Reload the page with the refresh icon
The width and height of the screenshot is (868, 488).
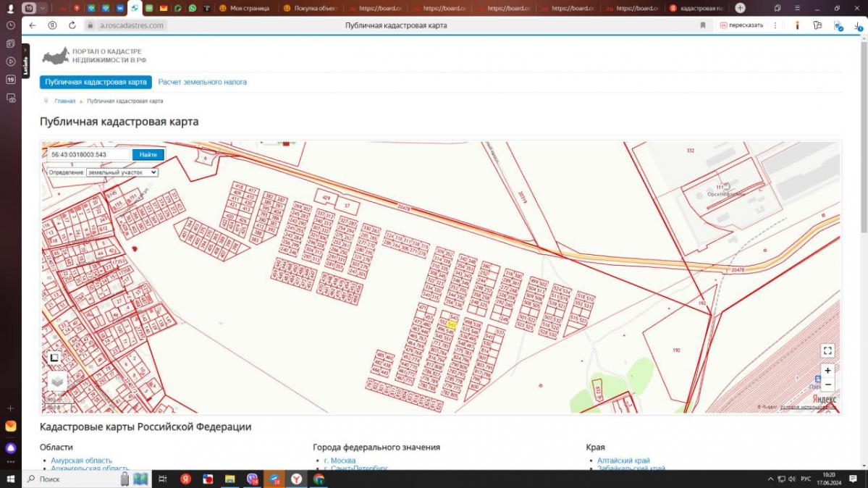[x=72, y=25]
